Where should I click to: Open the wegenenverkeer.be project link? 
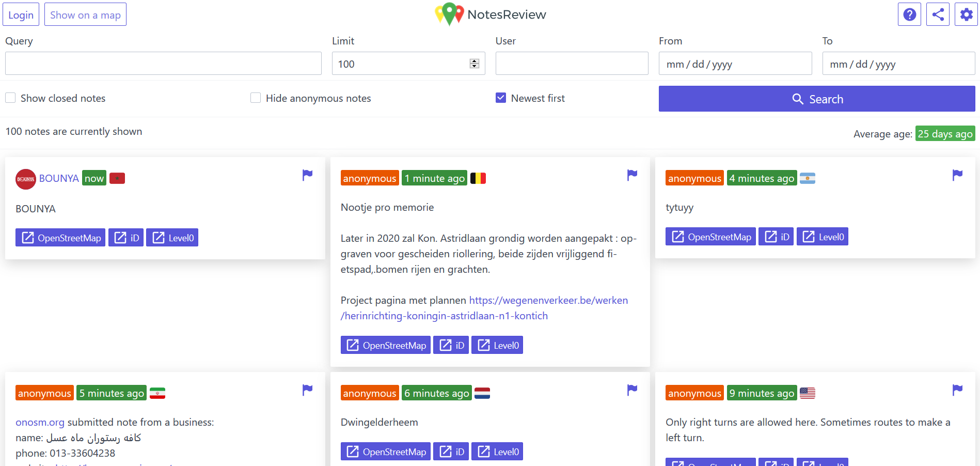[484, 308]
